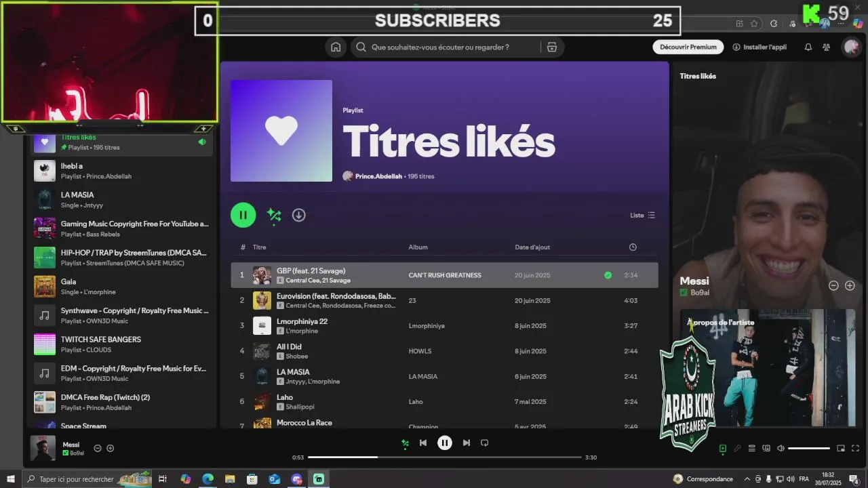
Task: Select track Lmorphiniya 22
Action: pyautogui.click(x=444, y=325)
